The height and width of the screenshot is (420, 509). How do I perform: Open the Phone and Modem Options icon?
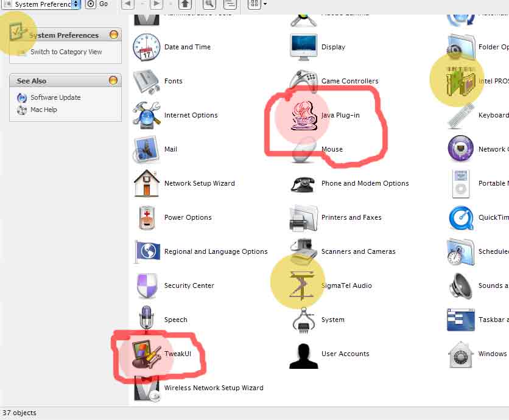303,184
